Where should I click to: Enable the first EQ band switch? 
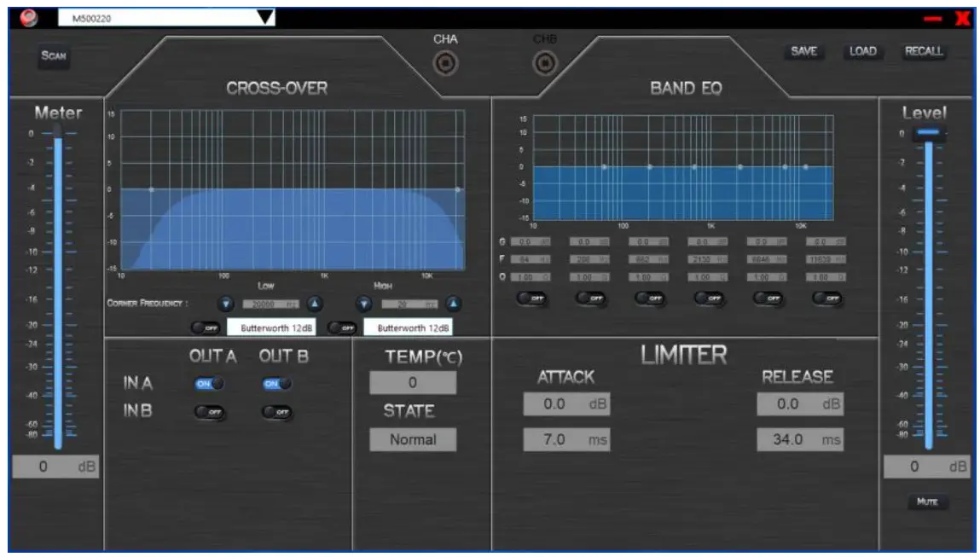[x=531, y=299]
